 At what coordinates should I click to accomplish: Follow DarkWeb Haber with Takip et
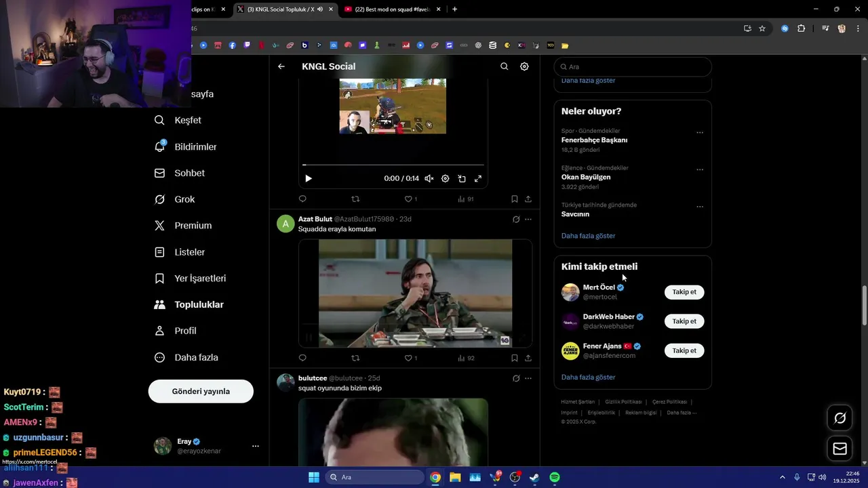coord(684,321)
